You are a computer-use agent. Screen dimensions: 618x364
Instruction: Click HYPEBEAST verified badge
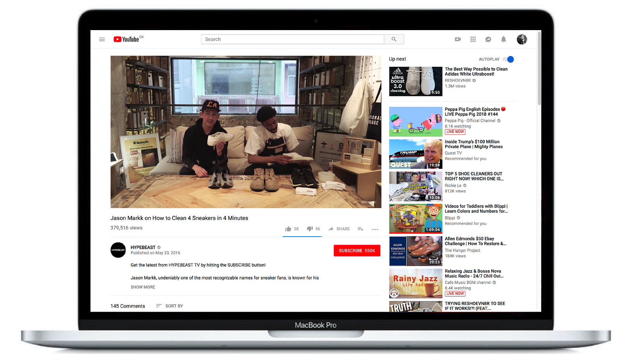click(159, 247)
